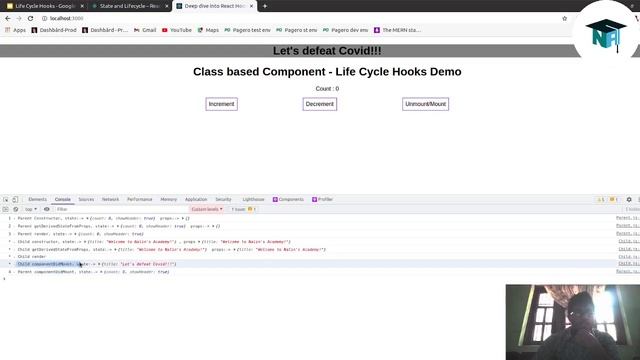Show the console sidebar
This screenshot has width=640, height=360.
(6, 209)
